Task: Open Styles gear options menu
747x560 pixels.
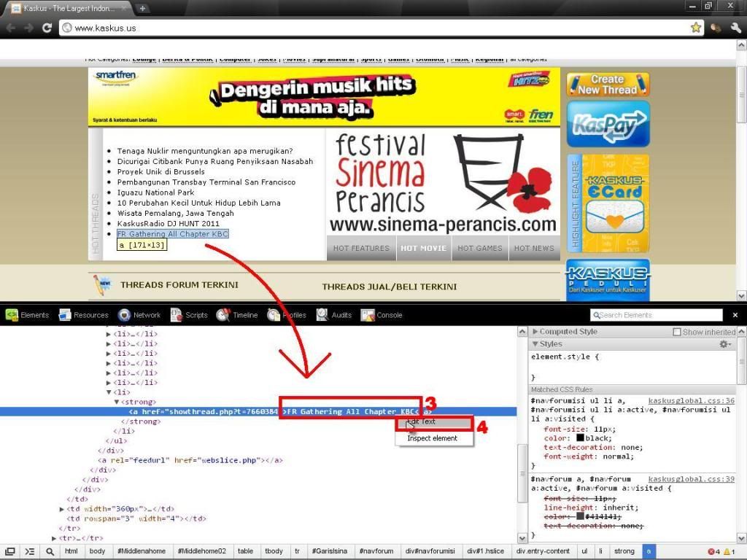Action: [725, 344]
